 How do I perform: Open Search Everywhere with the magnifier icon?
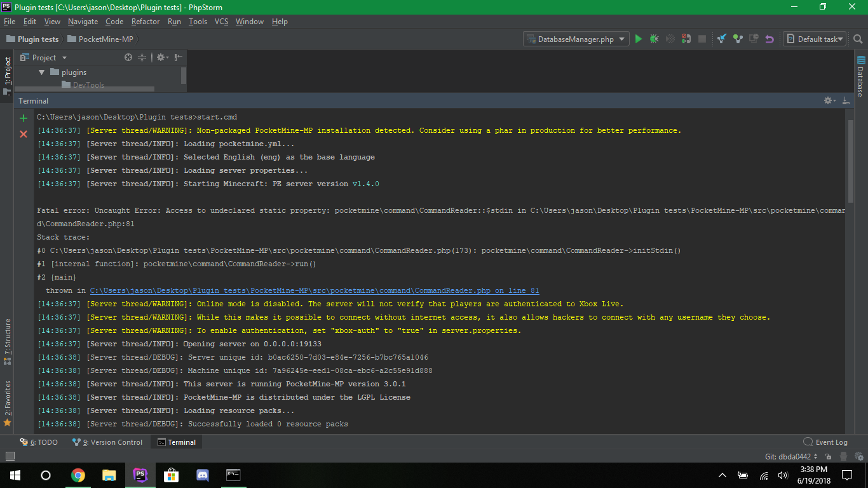[x=857, y=39]
